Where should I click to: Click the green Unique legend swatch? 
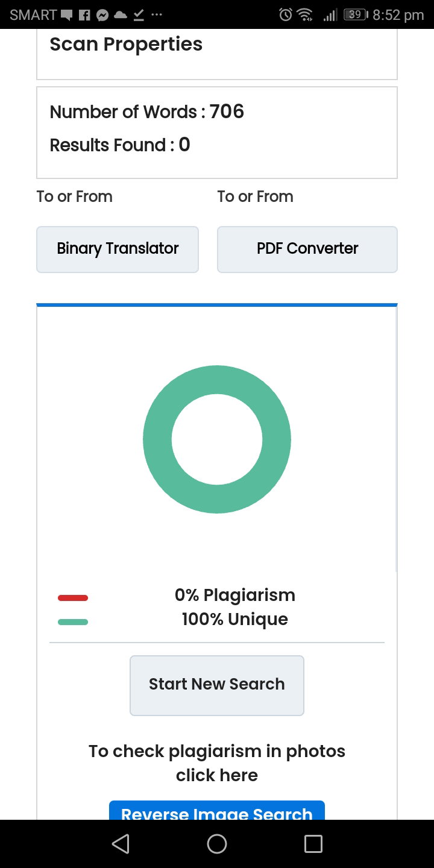[x=73, y=622]
